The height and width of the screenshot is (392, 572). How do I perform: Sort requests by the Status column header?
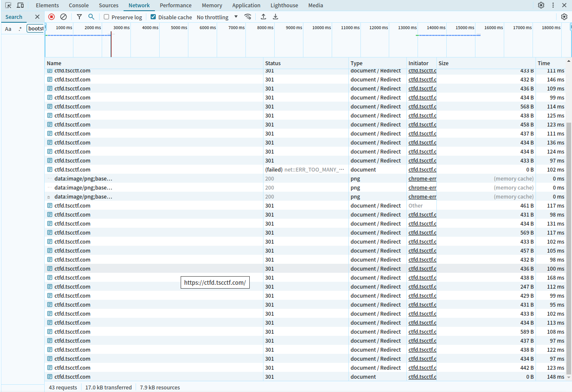(273, 63)
